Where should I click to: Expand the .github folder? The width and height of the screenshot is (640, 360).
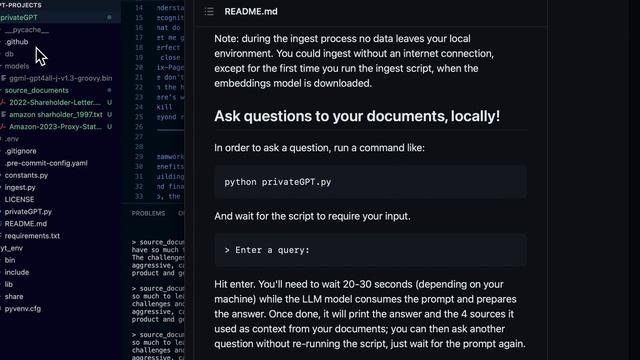point(17,42)
